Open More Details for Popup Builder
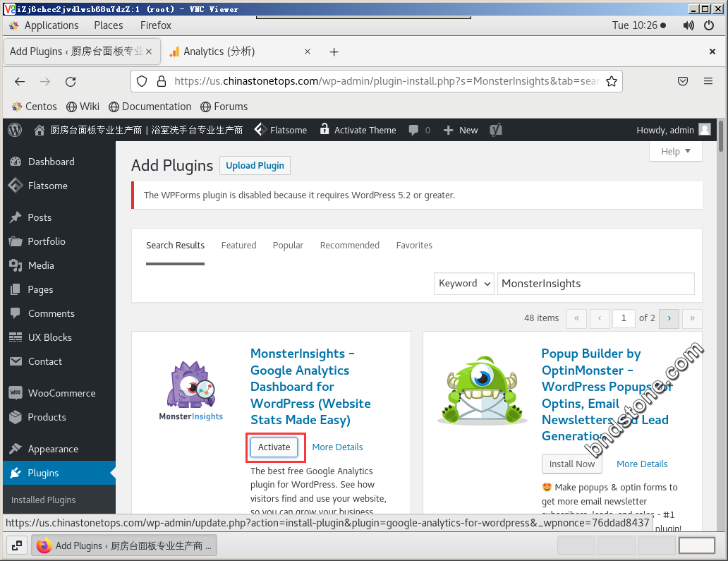Screen dimensions: 728x561 (642, 464)
